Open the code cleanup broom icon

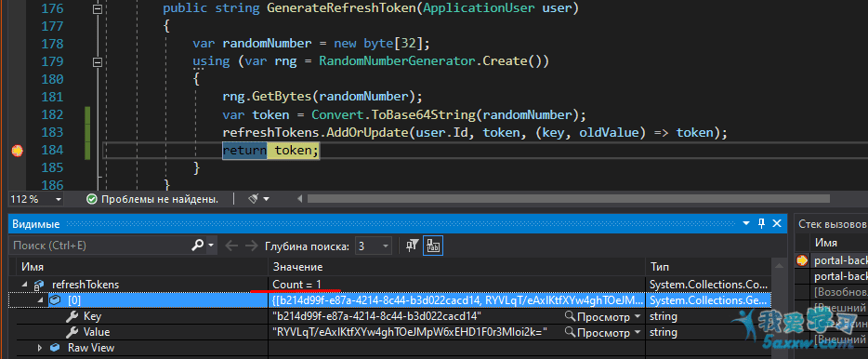(x=254, y=198)
